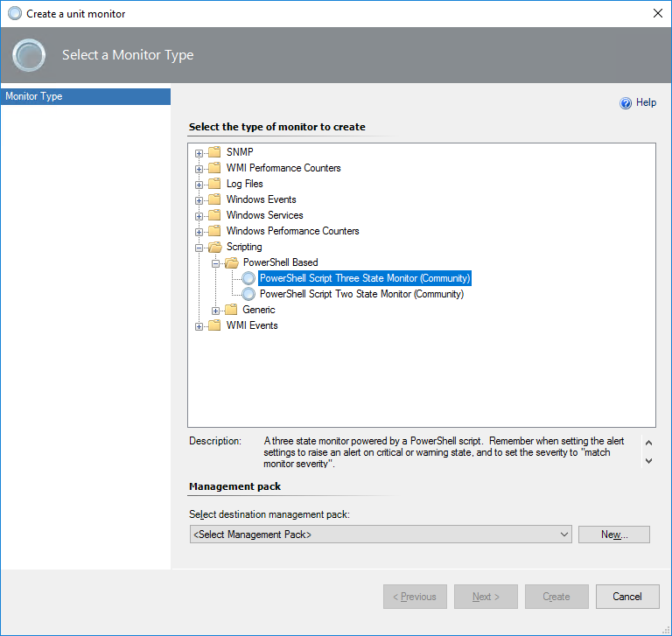Click the Cancel button
Screen dimensions: 672x636
(627, 597)
